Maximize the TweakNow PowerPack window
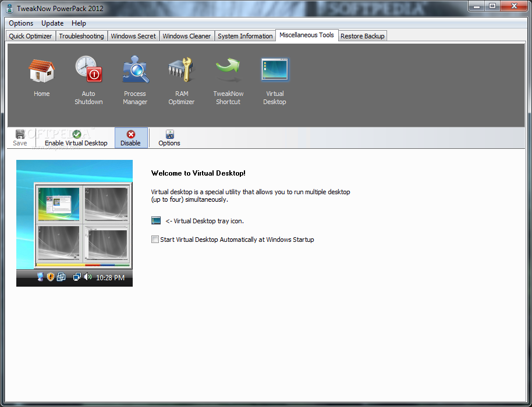 [492, 6]
